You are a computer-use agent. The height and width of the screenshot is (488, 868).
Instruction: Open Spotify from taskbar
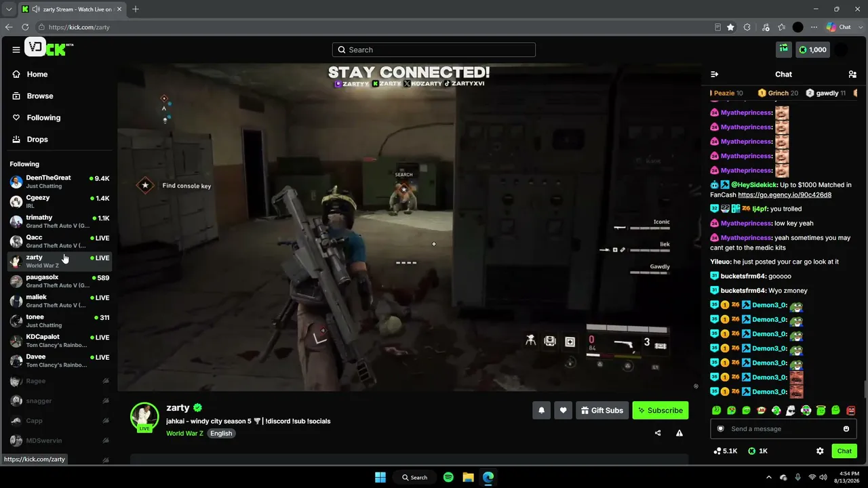[x=448, y=477]
